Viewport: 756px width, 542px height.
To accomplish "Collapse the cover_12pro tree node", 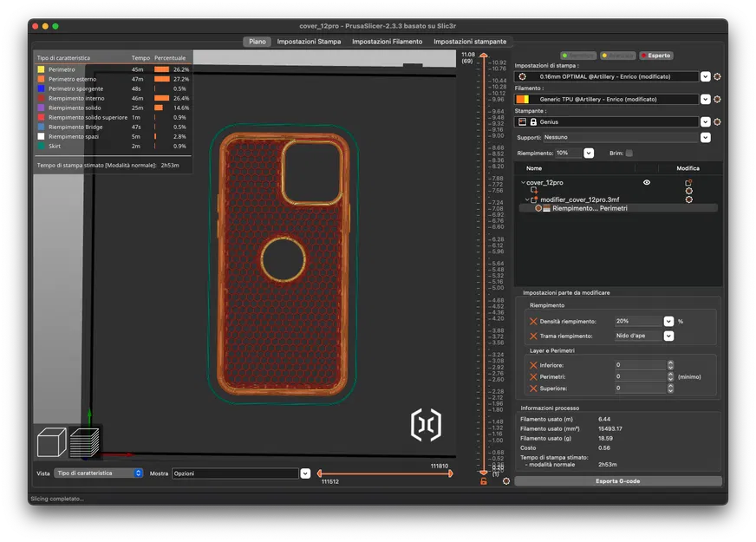I will pos(523,183).
